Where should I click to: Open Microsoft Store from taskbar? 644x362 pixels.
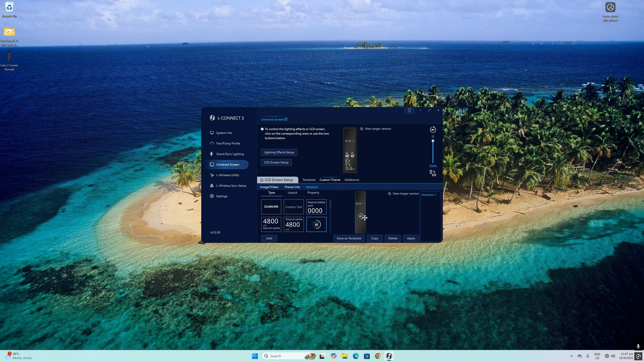tap(367, 356)
